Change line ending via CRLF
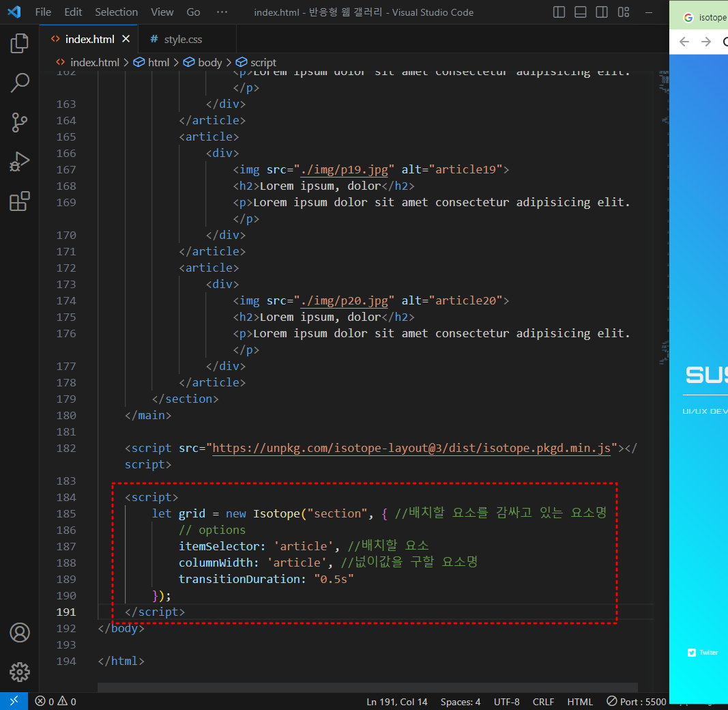 (x=543, y=702)
